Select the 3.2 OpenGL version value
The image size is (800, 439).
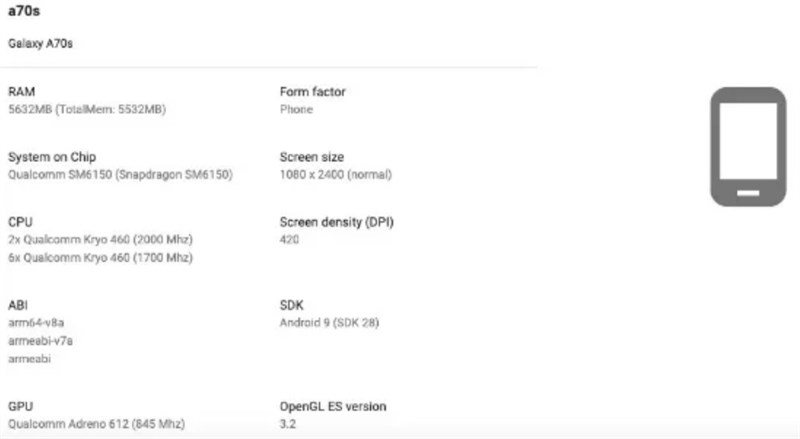click(288, 424)
